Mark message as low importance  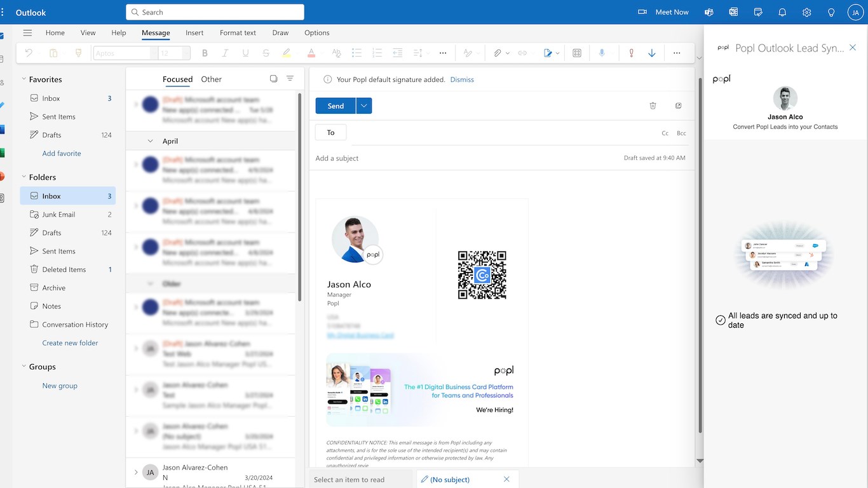[652, 53]
